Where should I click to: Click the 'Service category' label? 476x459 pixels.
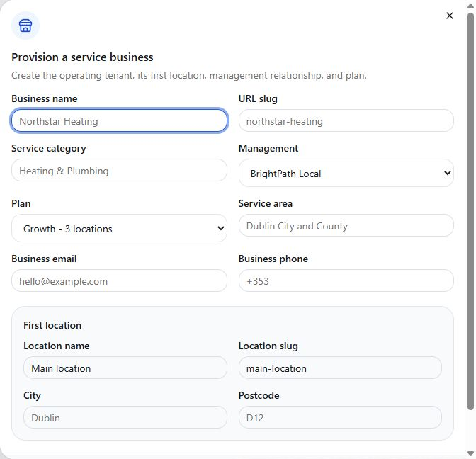pyautogui.click(x=49, y=149)
